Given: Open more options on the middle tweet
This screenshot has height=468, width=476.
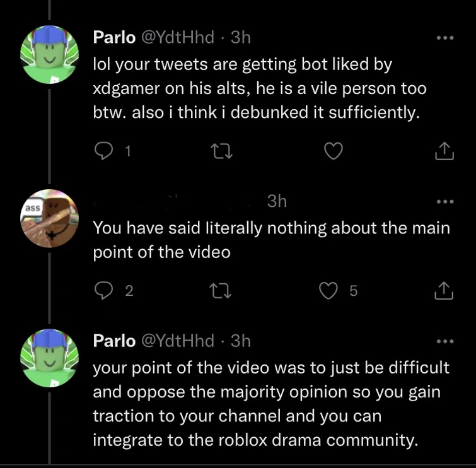Looking at the screenshot, I should pyautogui.click(x=444, y=202).
